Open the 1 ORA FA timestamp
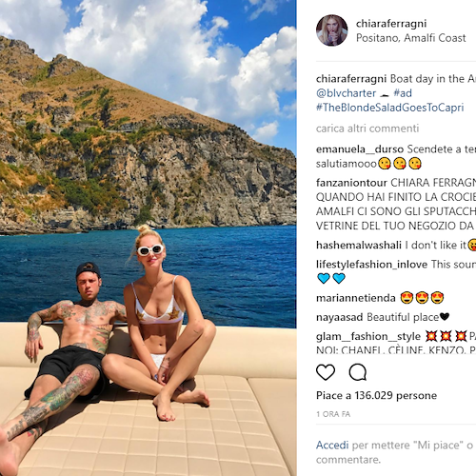The image size is (476, 476). (333, 414)
